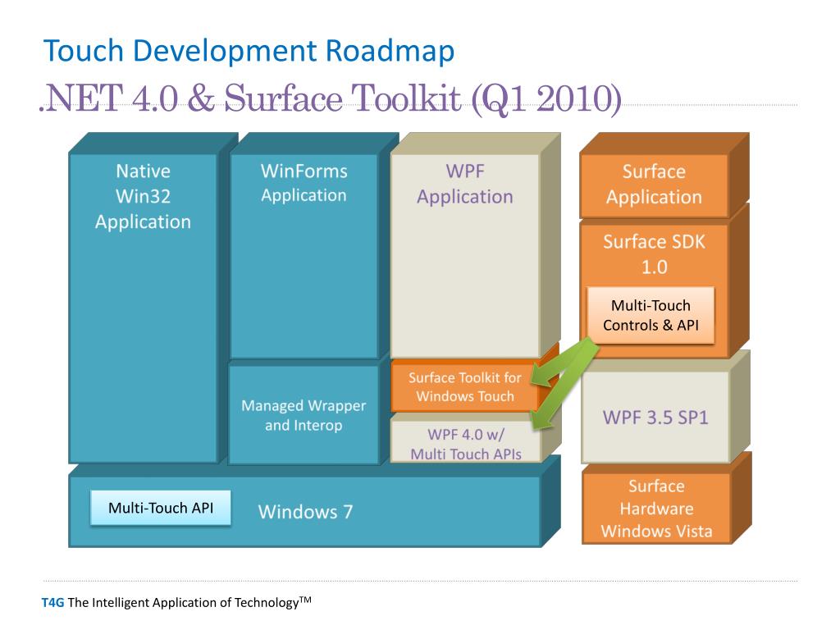The width and height of the screenshot is (840, 630).
Task: Select the 'Windows 7' label
Action: (305, 512)
